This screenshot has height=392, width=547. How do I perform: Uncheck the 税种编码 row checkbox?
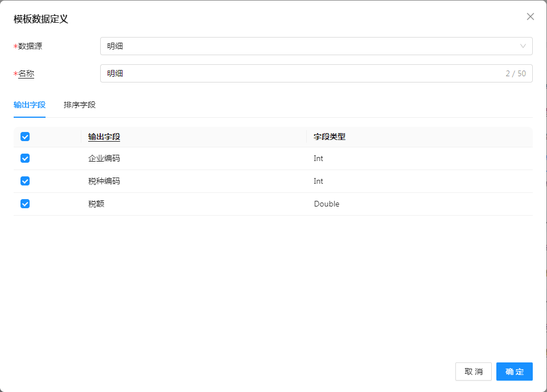(x=25, y=181)
